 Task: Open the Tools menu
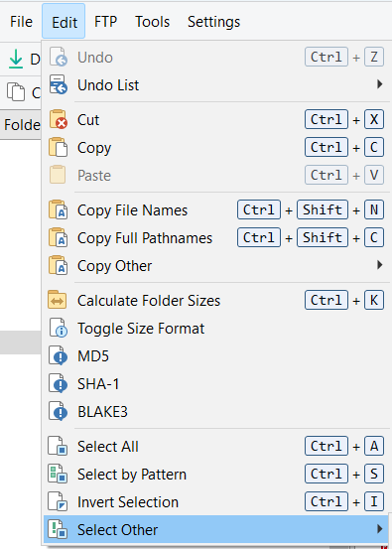point(153,22)
